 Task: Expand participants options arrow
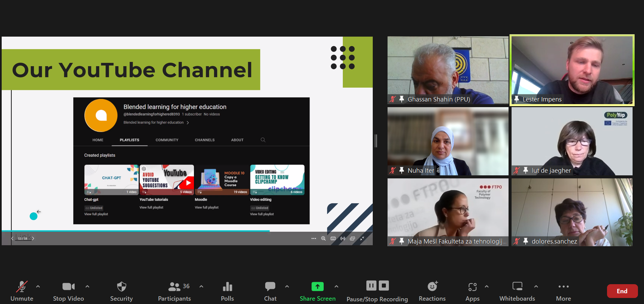201,287
